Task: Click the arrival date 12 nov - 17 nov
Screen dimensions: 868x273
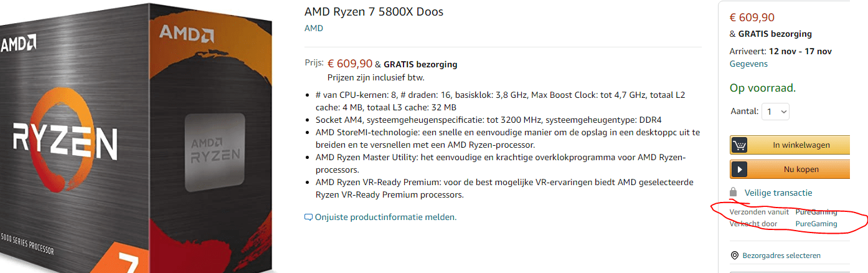Action: [801, 51]
